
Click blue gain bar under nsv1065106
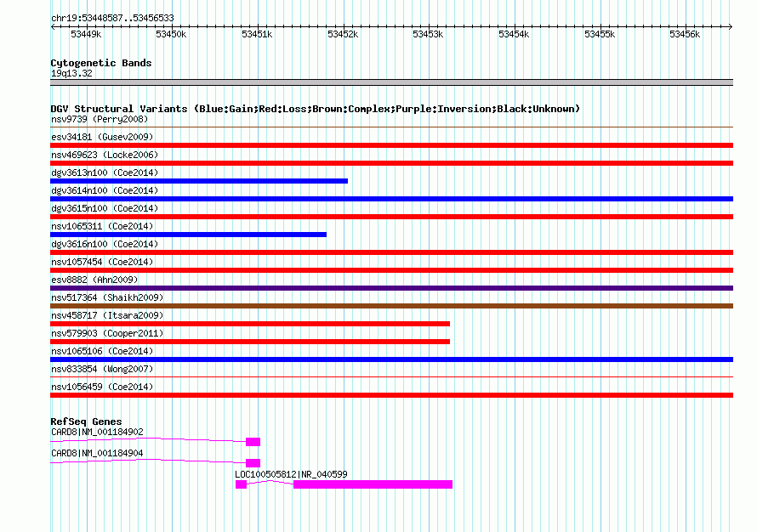click(x=391, y=359)
